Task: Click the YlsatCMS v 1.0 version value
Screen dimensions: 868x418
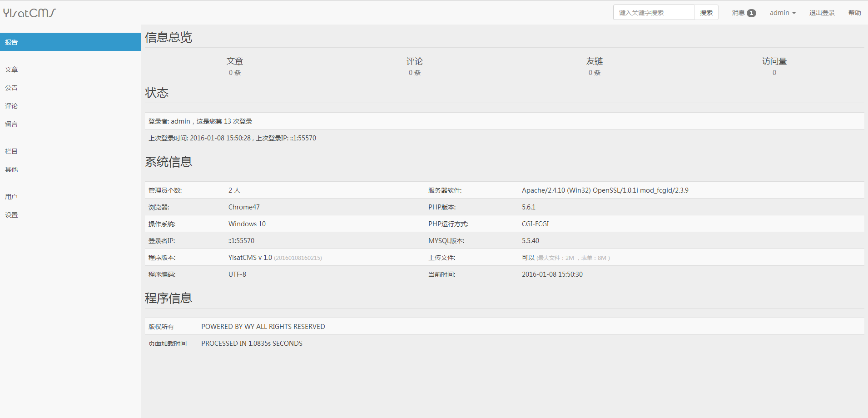Action: 250,258
